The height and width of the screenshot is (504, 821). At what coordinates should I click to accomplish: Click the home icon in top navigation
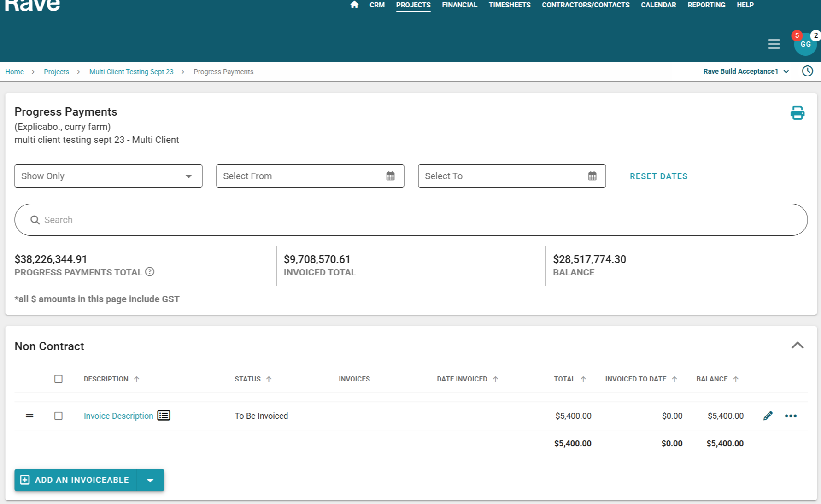point(354,5)
